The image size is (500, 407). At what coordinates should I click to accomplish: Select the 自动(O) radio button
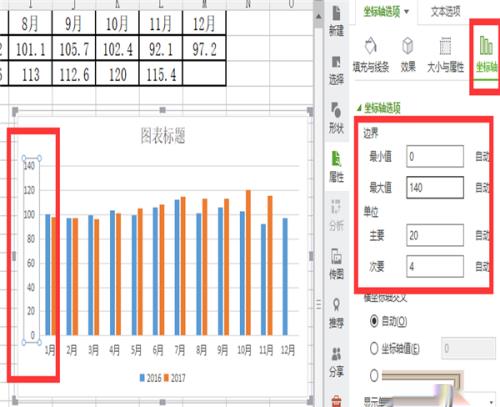(x=374, y=321)
